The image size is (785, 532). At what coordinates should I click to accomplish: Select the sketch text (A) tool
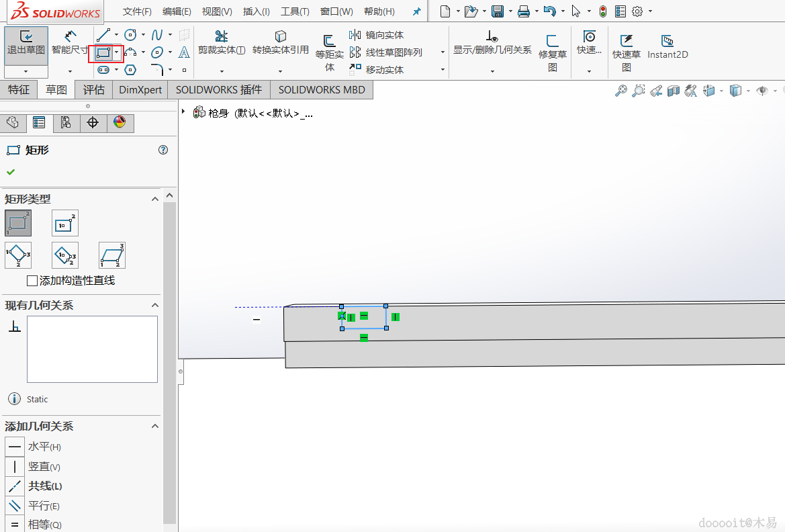point(184,52)
